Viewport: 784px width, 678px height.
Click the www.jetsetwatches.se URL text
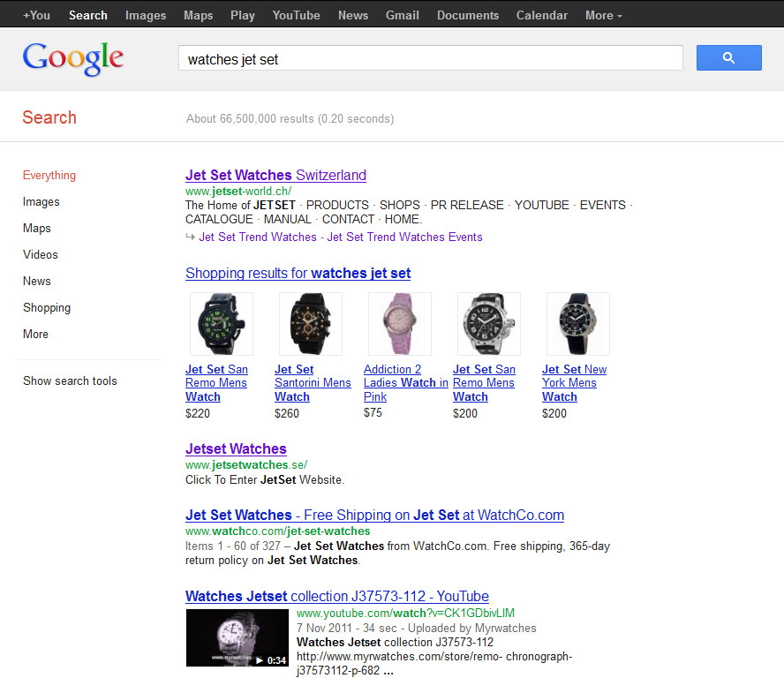click(x=246, y=465)
